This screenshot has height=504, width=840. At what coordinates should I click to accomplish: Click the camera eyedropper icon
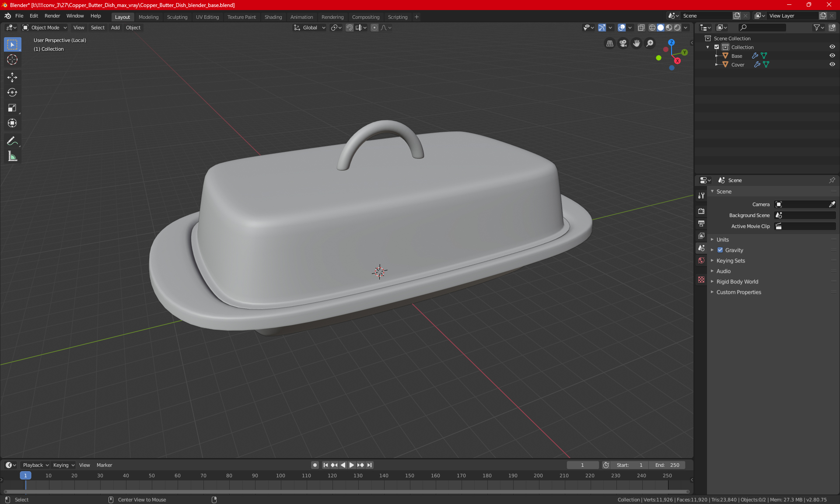coord(832,204)
